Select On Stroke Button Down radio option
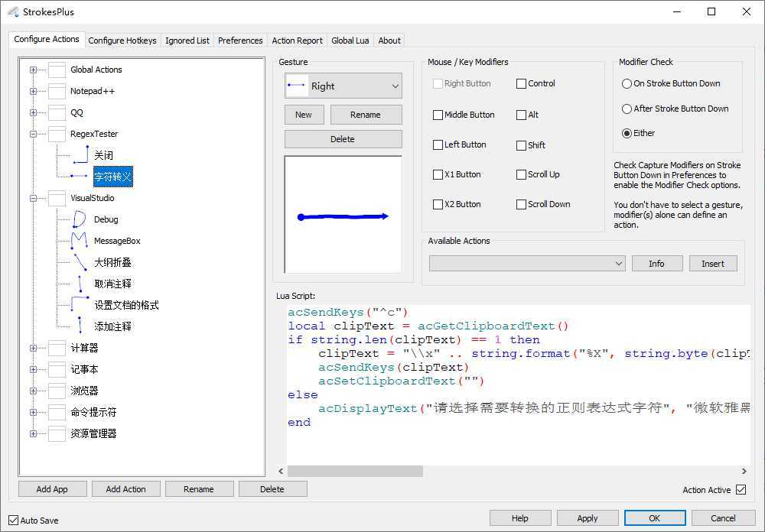The height and width of the screenshot is (532, 765). [x=627, y=83]
